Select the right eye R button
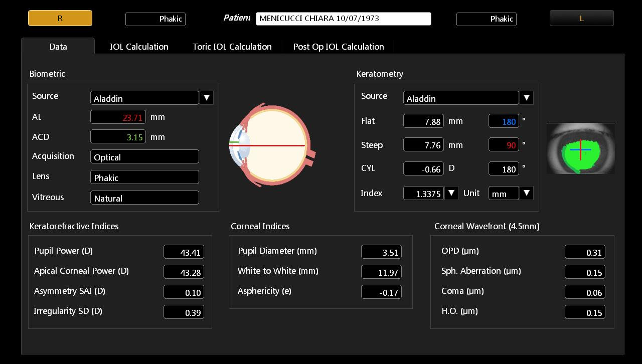 click(60, 18)
